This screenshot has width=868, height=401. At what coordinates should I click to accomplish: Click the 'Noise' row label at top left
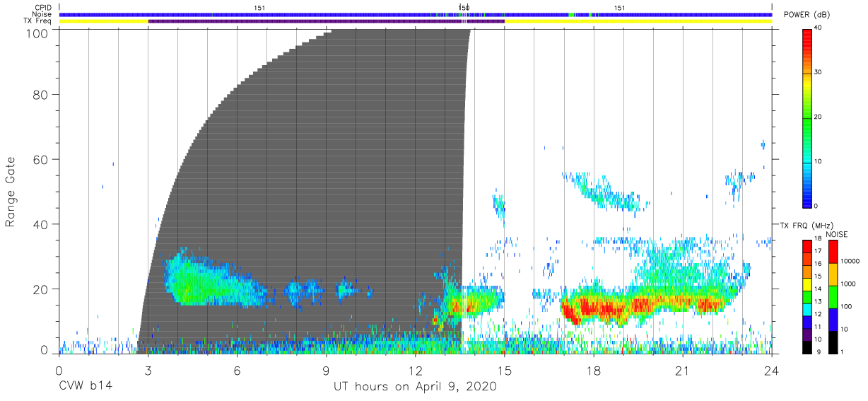pos(42,14)
